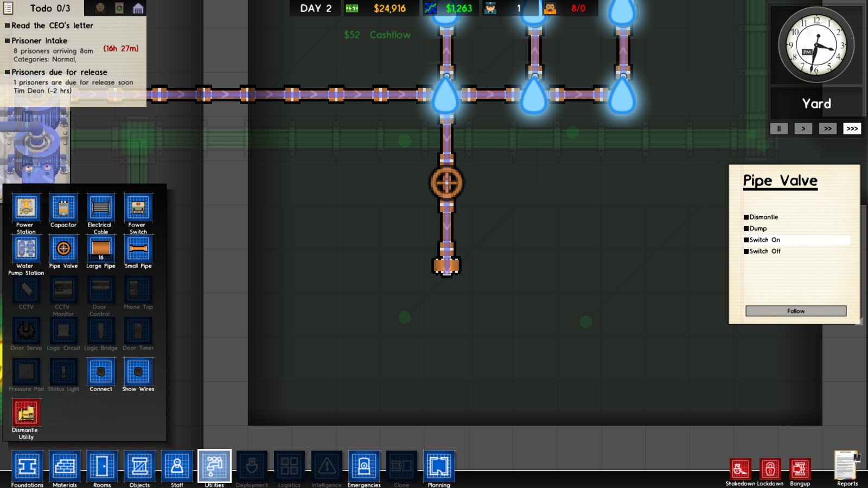Select the Large Pipe tool

pyautogui.click(x=101, y=249)
